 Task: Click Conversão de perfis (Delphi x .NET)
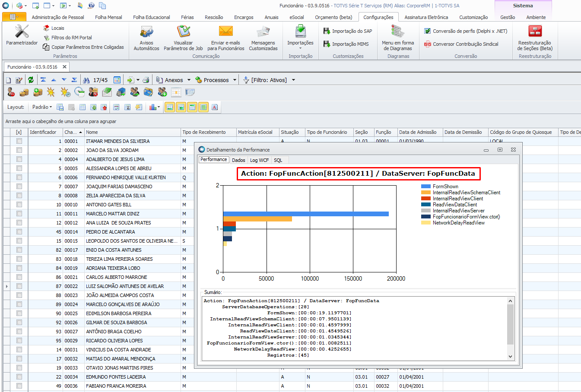click(466, 31)
